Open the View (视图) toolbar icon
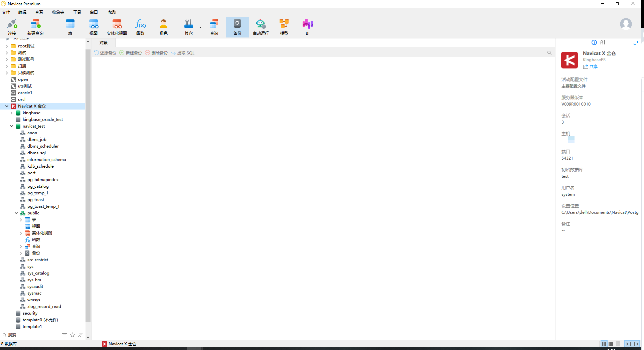644x350 pixels. (94, 27)
